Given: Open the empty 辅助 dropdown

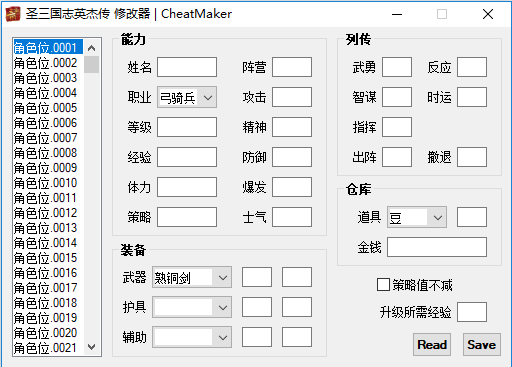Looking at the screenshot, I should click(x=192, y=337).
